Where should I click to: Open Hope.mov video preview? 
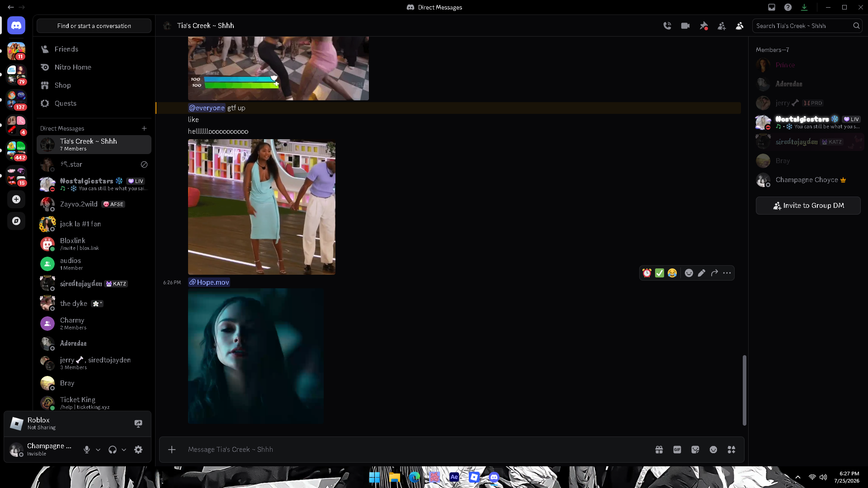click(256, 356)
